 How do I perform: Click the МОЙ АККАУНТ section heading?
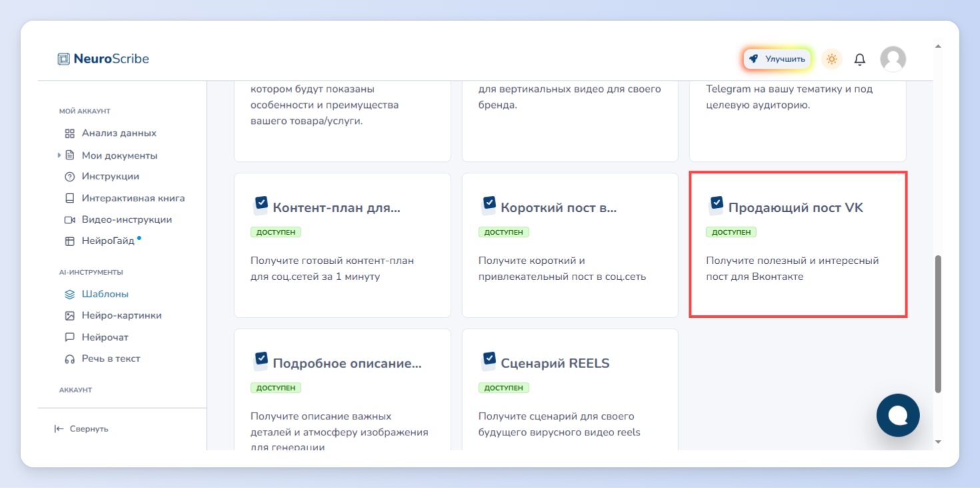coord(85,111)
